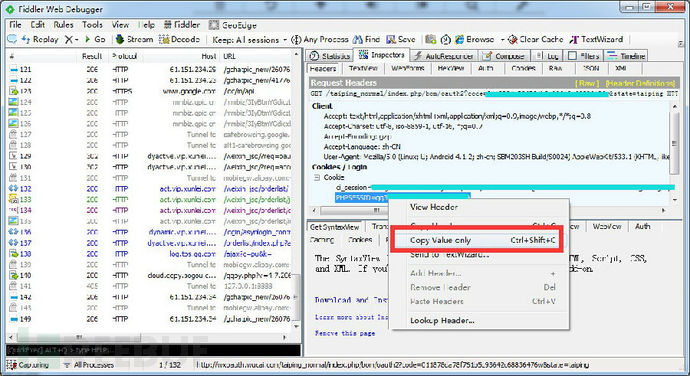This screenshot has width=690, height=376.
Task: Click the Find binoculars button
Action: 366,39
